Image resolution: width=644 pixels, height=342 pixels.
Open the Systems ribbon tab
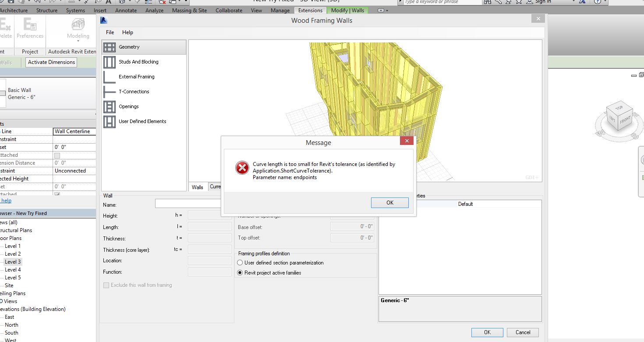tap(76, 11)
